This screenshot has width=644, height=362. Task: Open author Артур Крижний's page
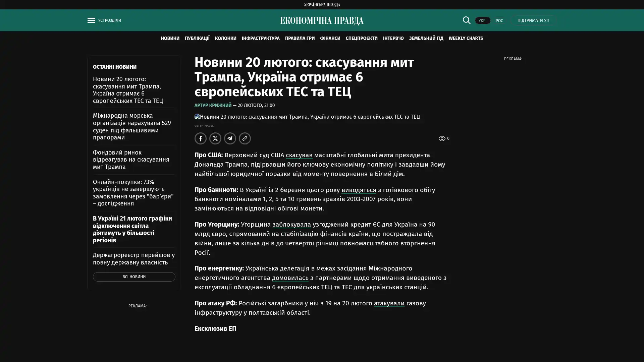tap(213, 105)
